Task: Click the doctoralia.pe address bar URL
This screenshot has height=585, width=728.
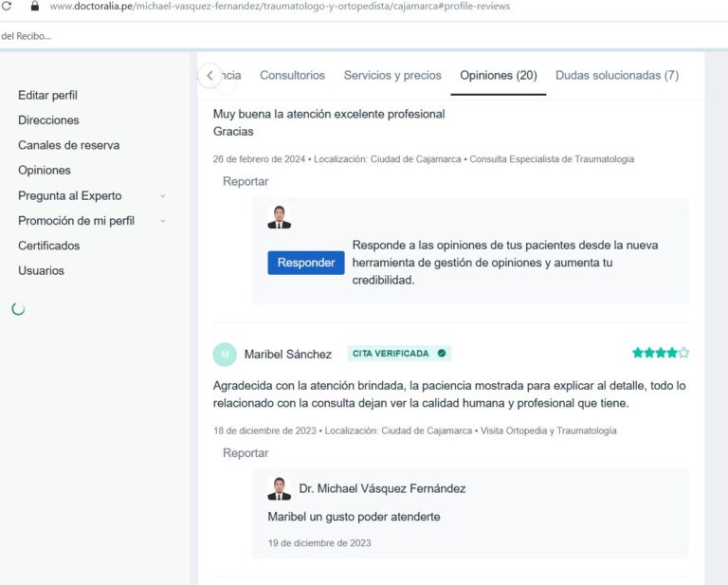Action: pos(280,6)
